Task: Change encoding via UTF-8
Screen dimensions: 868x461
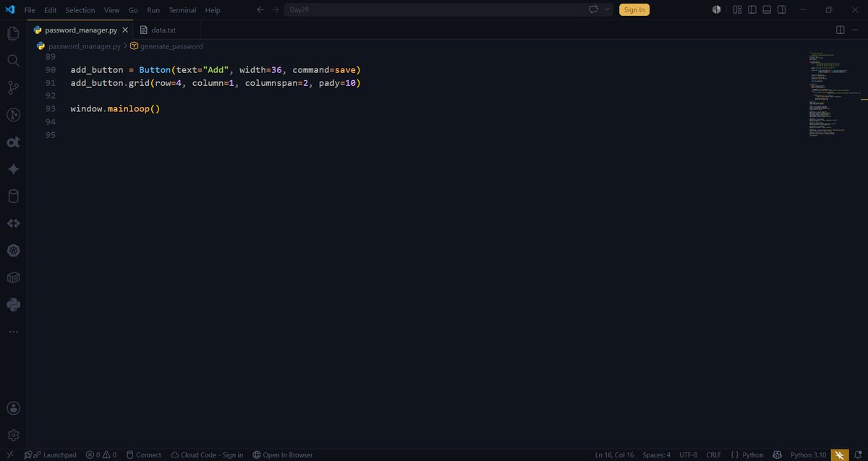Action: pyautogui.click(x=689, y=454)
